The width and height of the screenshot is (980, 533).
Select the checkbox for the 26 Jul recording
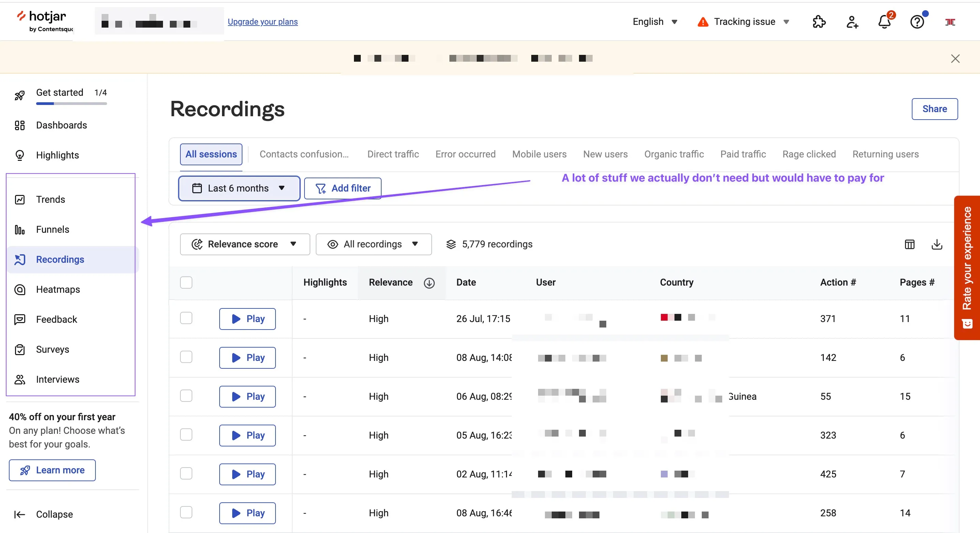[186, 319]
